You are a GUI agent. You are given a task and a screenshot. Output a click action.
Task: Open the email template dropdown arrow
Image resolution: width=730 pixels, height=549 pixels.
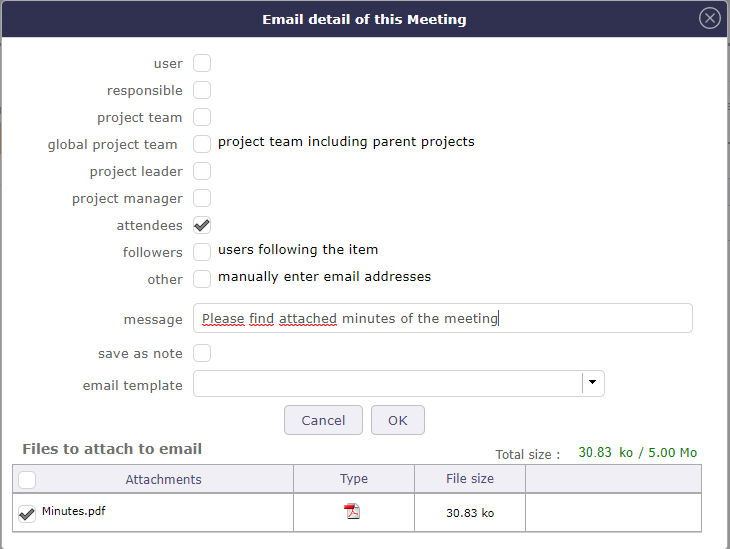click(x=593, y=384)
